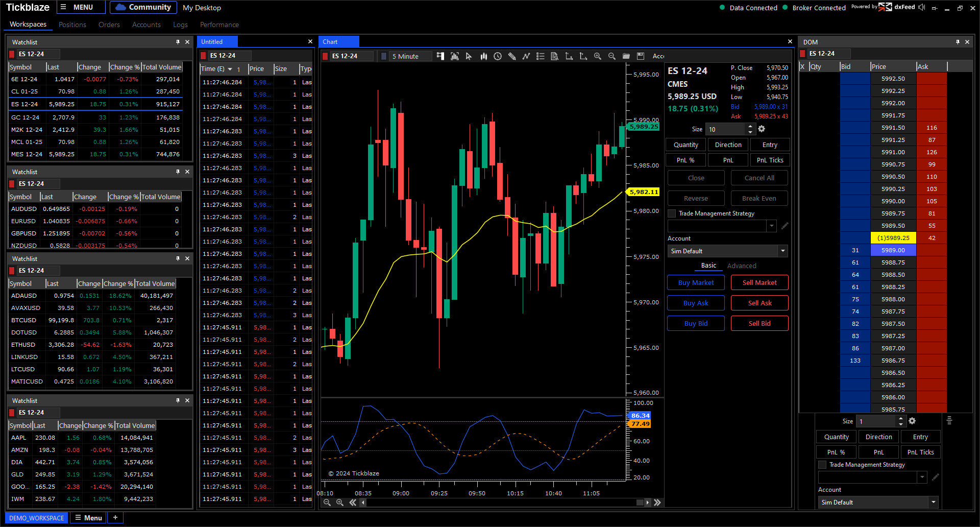Click the Cancel All button

click(x=759, y=177)
